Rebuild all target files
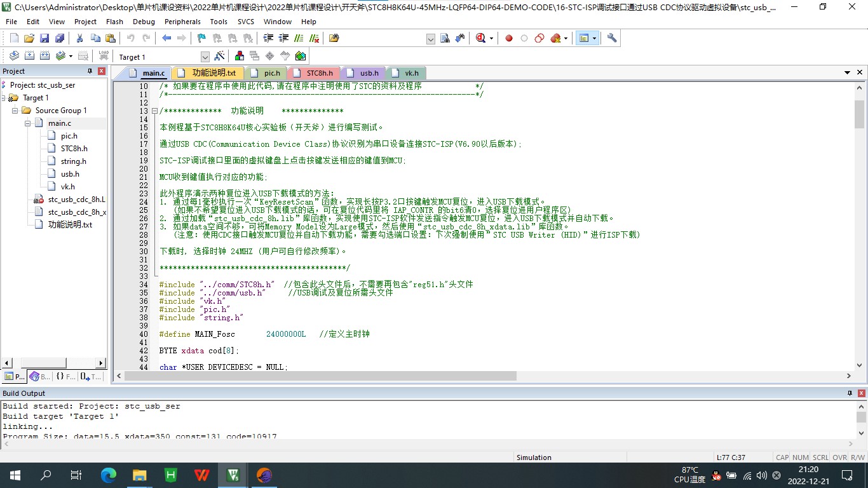 pyautogui.click(x=44, y=56)
